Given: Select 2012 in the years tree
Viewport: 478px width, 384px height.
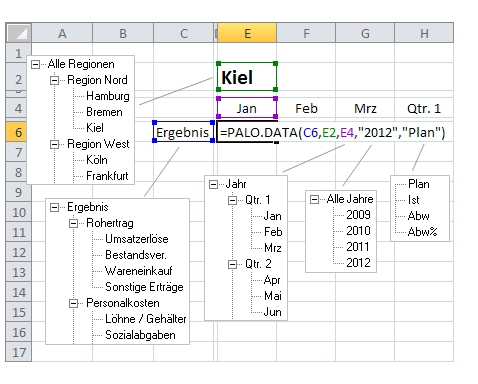Looking at the screenshot, I should (358, 263).
